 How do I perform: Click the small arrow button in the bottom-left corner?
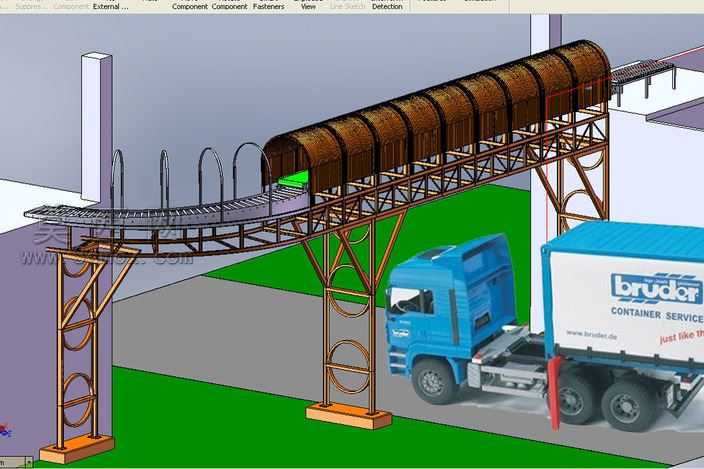click(x=29, y=462)
